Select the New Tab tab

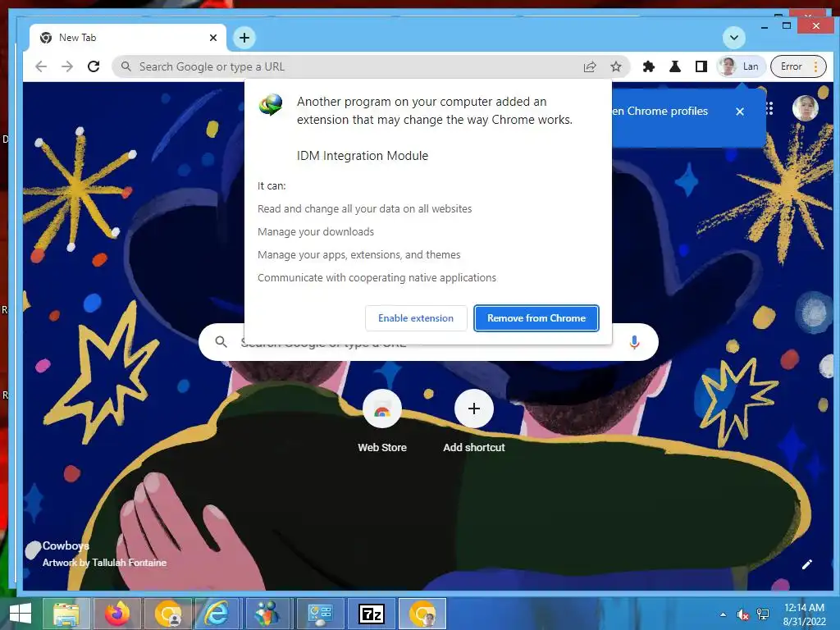click(126, 38)
